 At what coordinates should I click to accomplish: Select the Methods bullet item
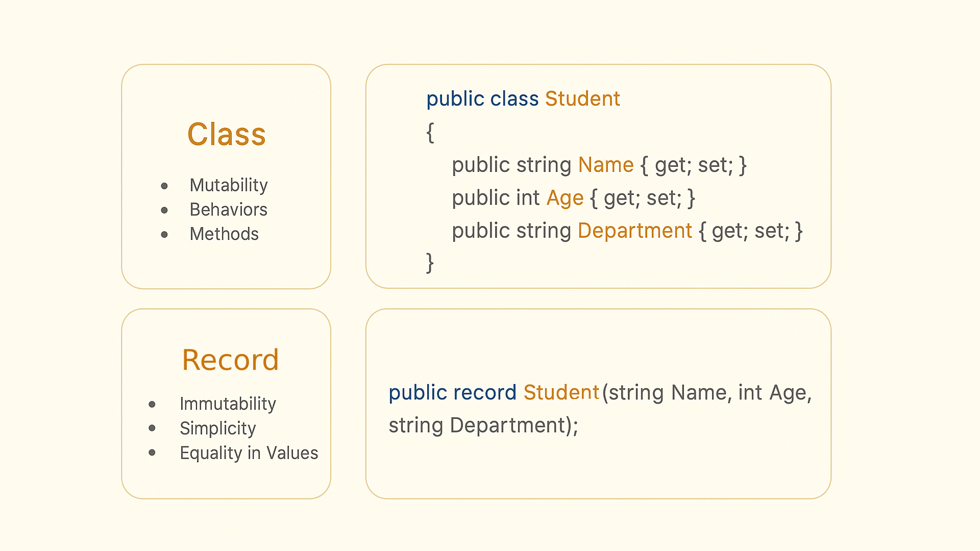(224, 234)
